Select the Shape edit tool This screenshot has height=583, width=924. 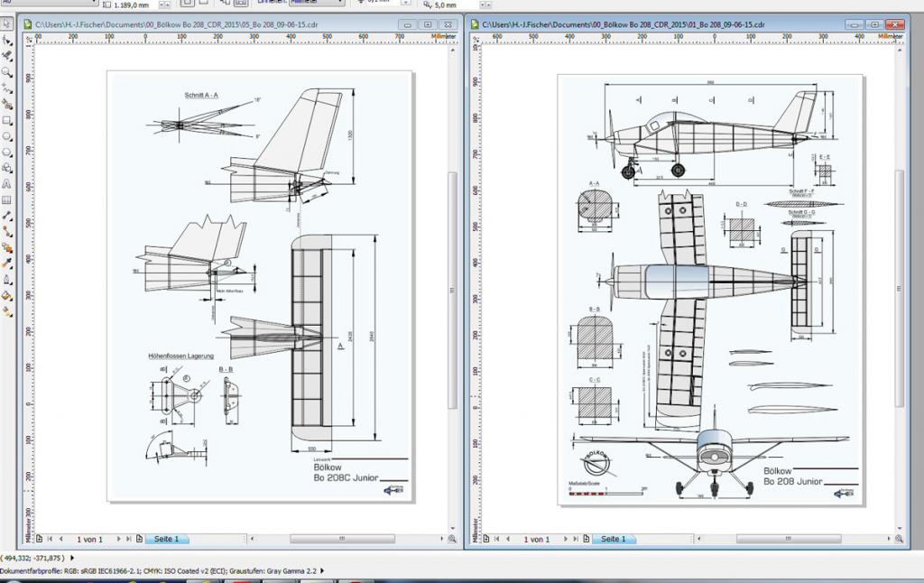coord(7,40)
